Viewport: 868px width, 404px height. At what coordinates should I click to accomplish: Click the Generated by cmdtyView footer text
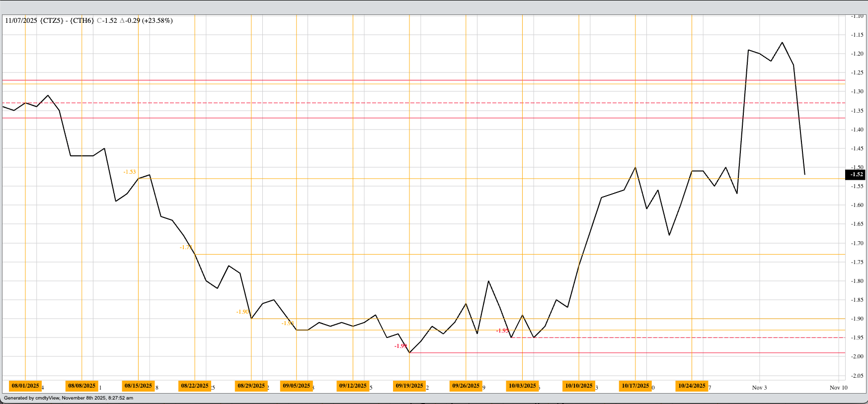(x=69, y=398)
